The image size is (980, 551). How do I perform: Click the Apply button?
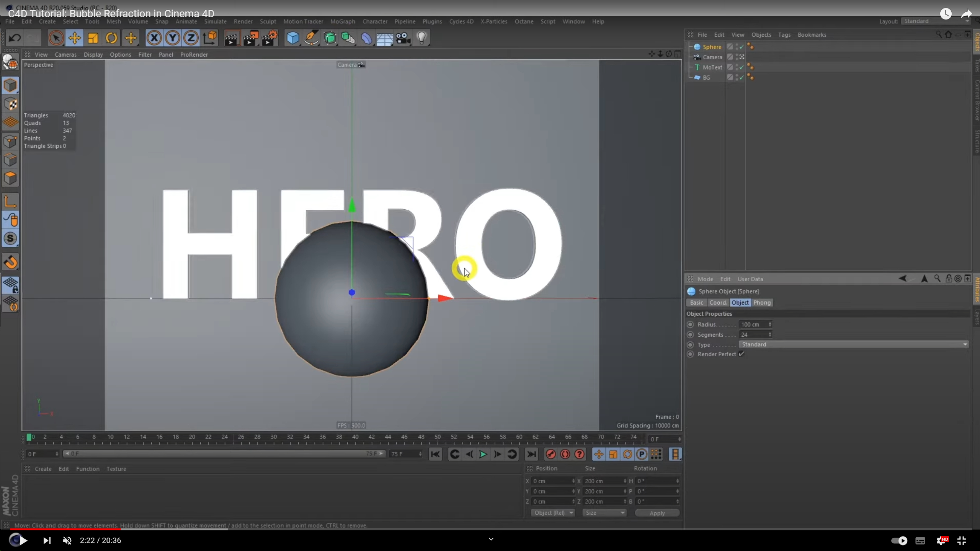(657, 513)
